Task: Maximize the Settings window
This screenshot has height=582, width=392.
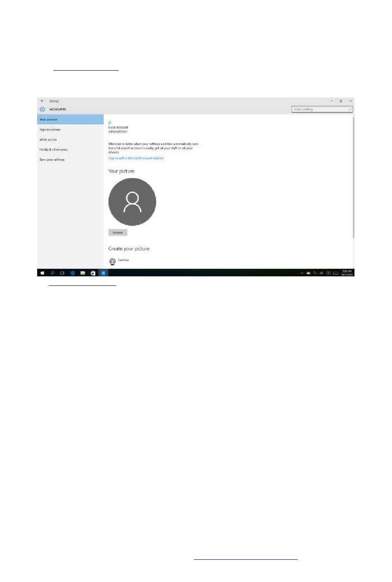Action: 341,101
